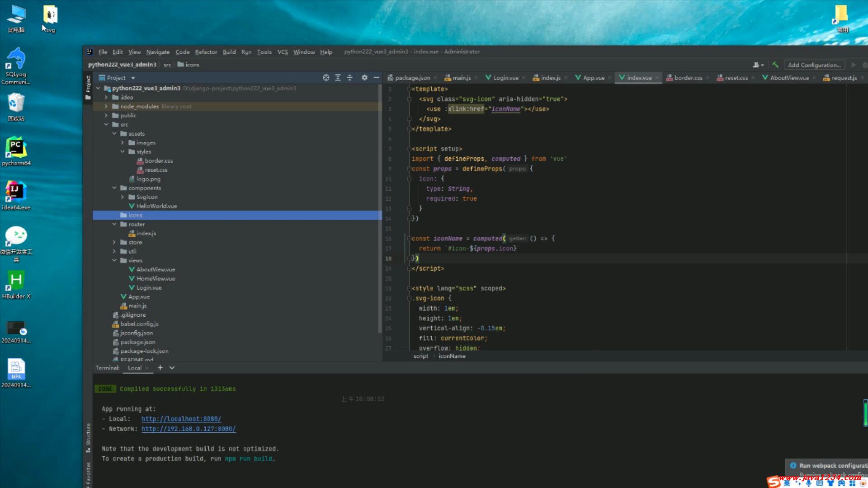Fold the template block at line 1
The width and height of the screenshot is (868, 488).
pos(409,89)
